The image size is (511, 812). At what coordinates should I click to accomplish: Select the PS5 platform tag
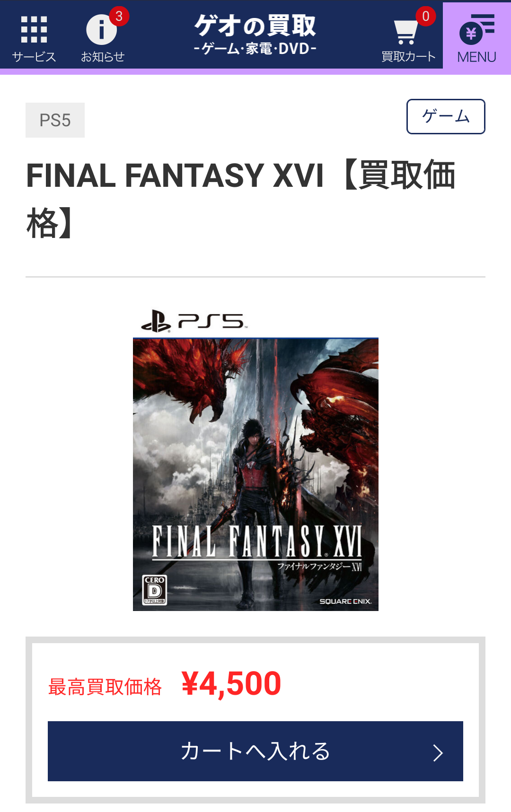tap(55, 120)
